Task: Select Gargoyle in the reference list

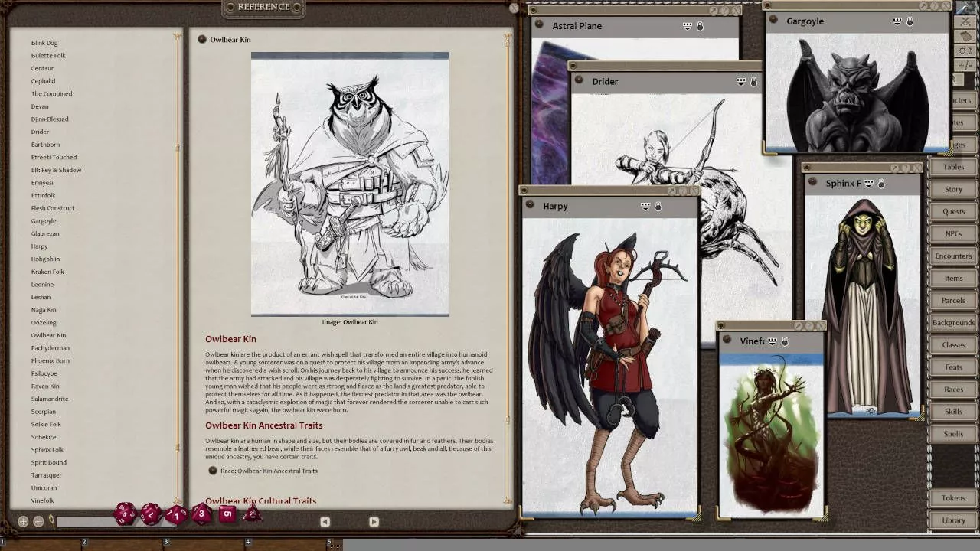Action: (x=44, y=220)
